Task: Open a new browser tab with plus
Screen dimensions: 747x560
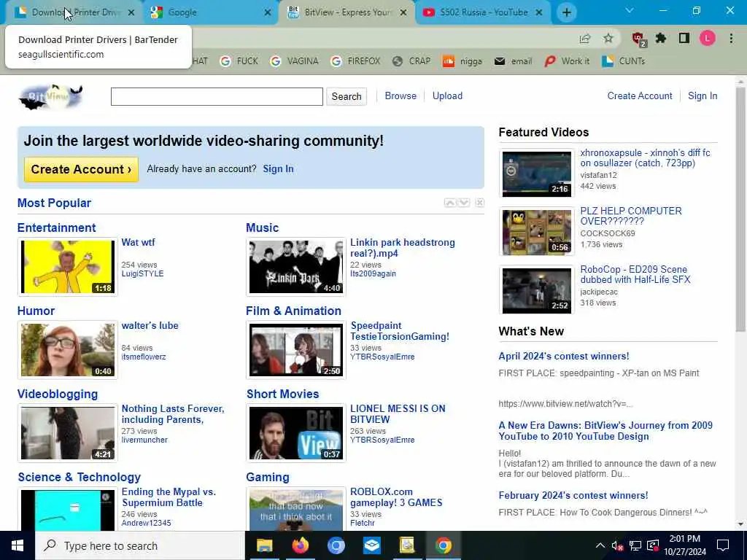Action: [566, 12]
